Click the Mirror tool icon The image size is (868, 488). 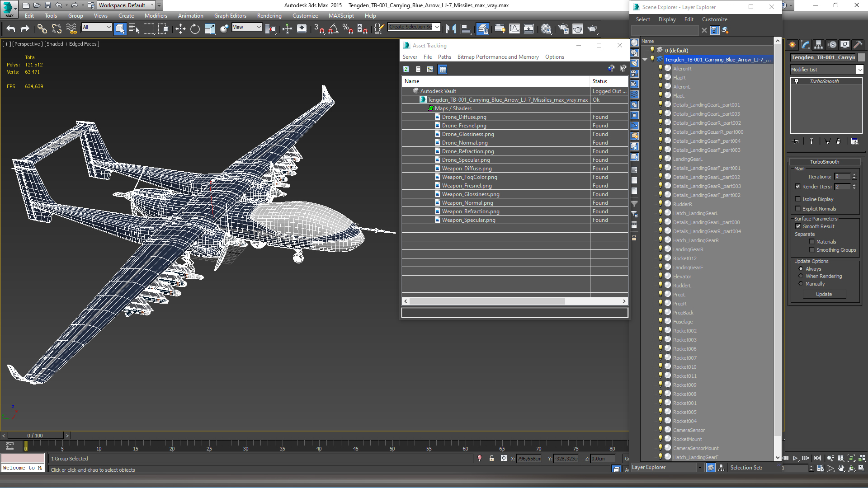(451, 29)
